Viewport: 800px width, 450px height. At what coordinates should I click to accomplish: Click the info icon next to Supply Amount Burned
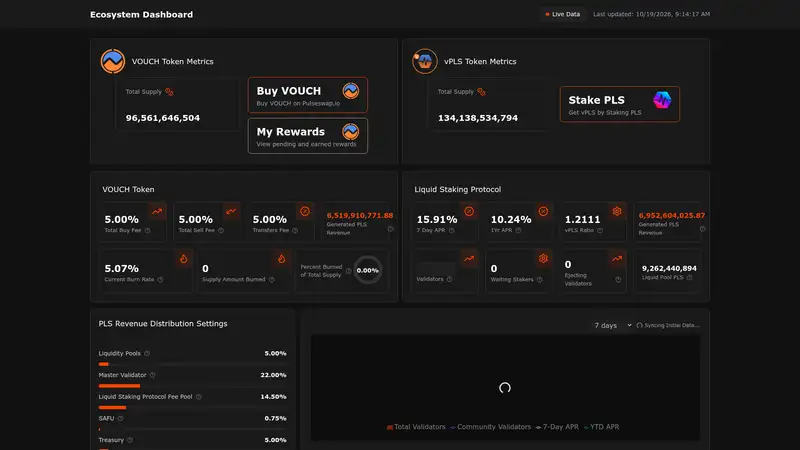click(x=271, y=280)
